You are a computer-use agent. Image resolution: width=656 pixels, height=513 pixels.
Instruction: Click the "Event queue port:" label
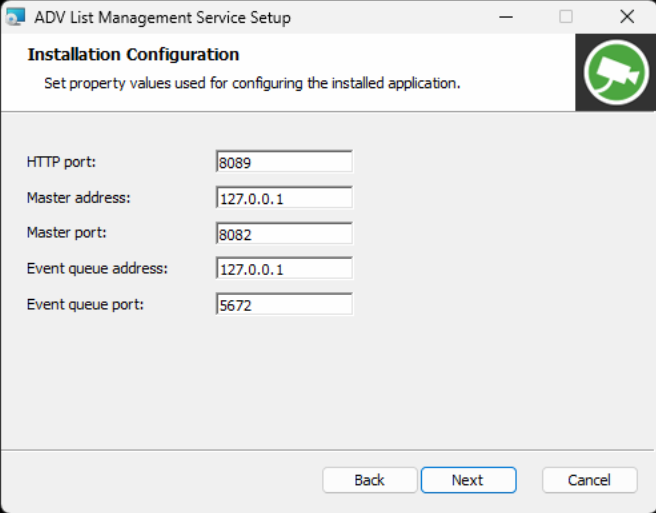click(x=85, y=304)
